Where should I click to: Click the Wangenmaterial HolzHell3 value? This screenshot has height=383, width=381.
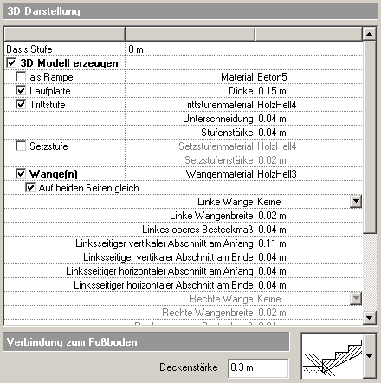[x=277, y=174]
